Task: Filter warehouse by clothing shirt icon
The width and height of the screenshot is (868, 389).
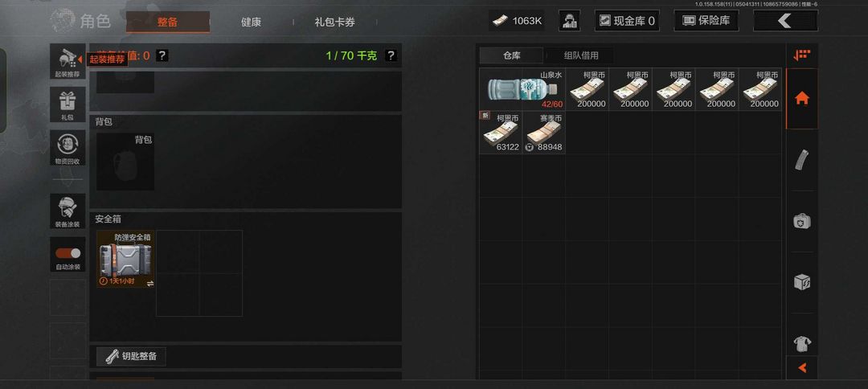Action: (x=801, y=344)
